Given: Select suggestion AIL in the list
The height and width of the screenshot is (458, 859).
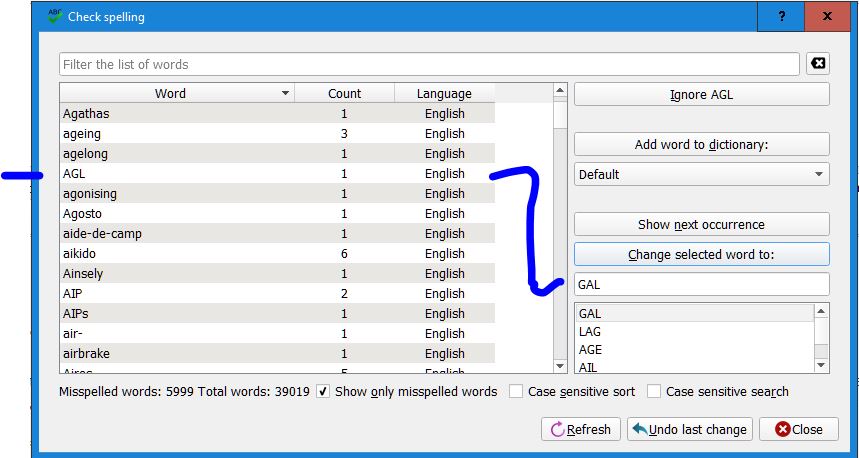Looking at the screenshot, I should 695,367.
